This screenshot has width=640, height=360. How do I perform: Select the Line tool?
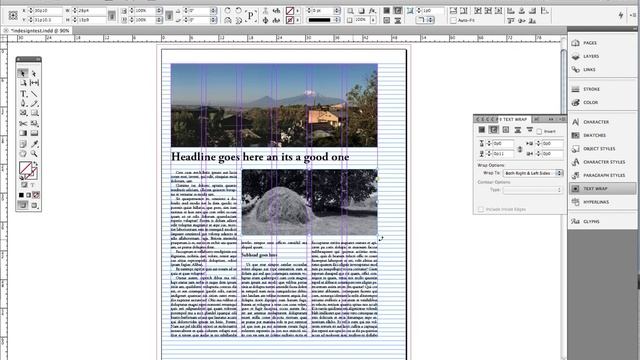coord(34,93)
